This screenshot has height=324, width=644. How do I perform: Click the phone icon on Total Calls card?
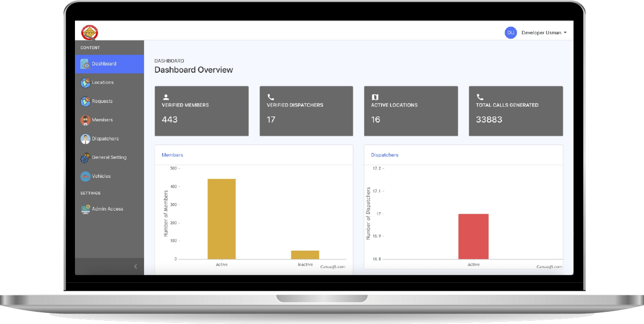click(x=480, y=97)
